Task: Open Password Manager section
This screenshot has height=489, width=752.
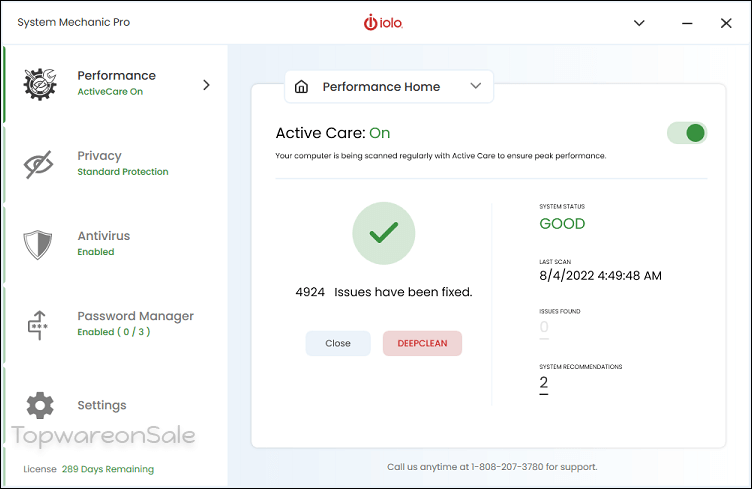Action: coord(136,316)
